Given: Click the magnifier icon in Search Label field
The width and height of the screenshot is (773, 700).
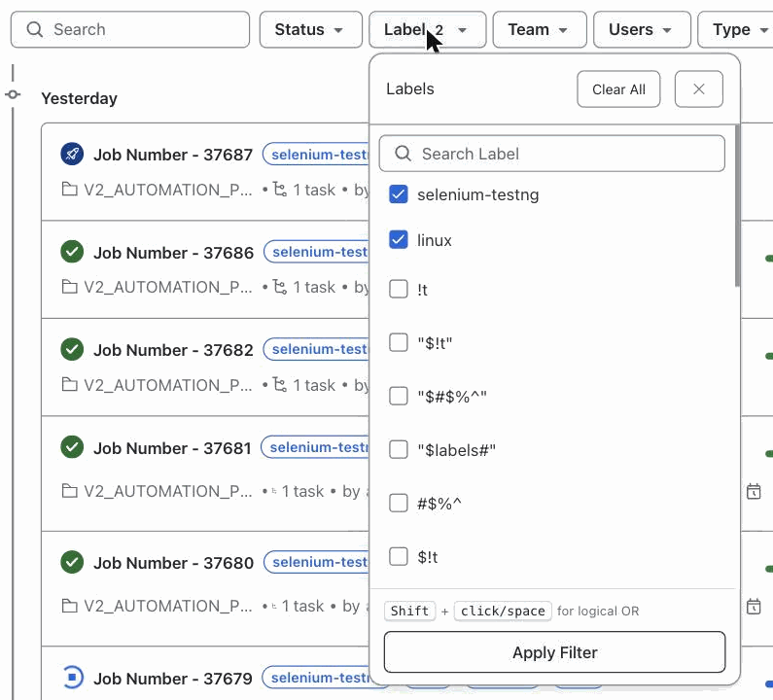Looking at the screenshot, I should (403, 154).
